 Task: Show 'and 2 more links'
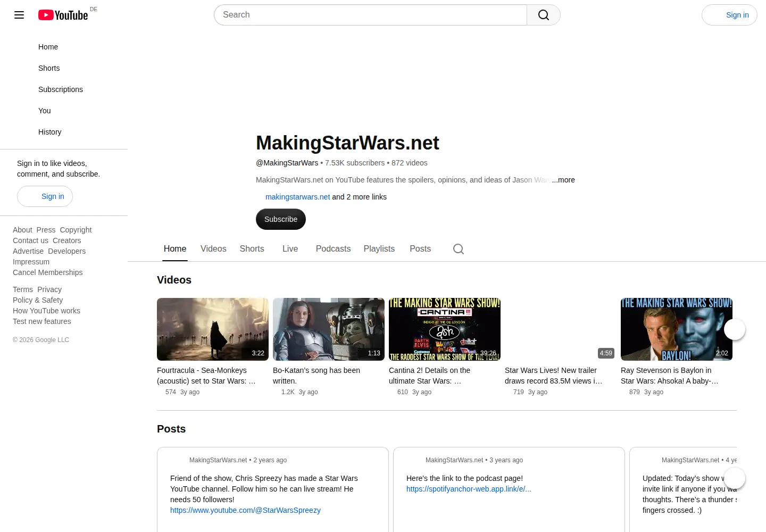pos(360,197)
